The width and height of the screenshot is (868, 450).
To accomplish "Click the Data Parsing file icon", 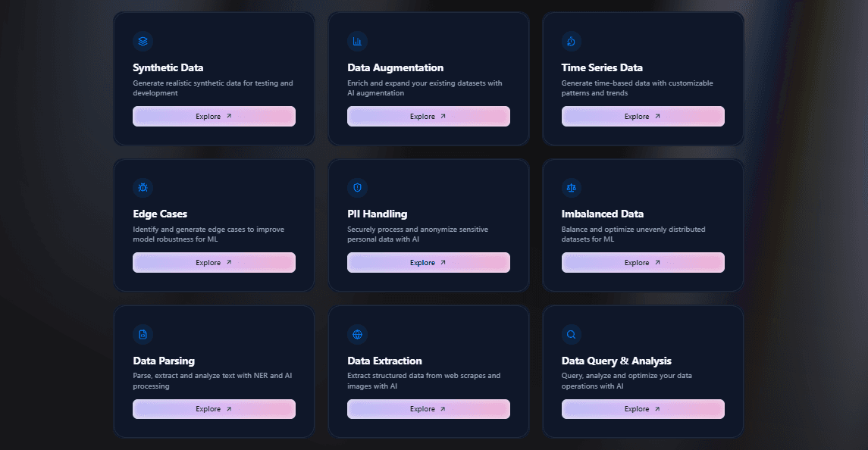I will click(143, 334).
